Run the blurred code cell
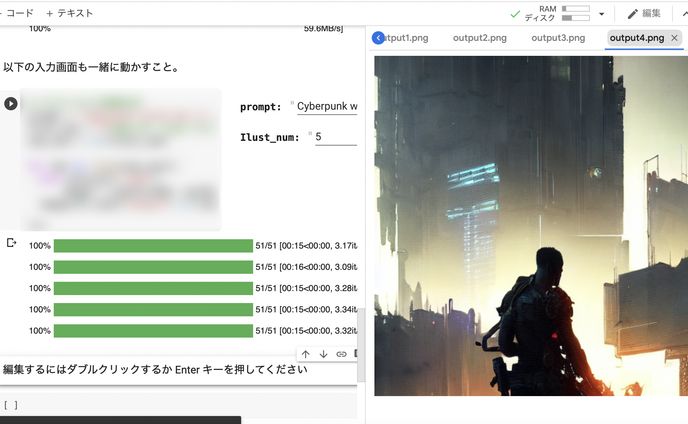Viewport: 688px width, 424px height. pos(11,104)
